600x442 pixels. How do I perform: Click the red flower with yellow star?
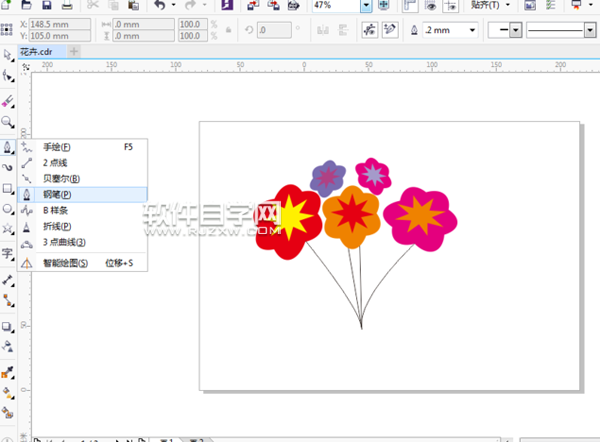[289, 222]
